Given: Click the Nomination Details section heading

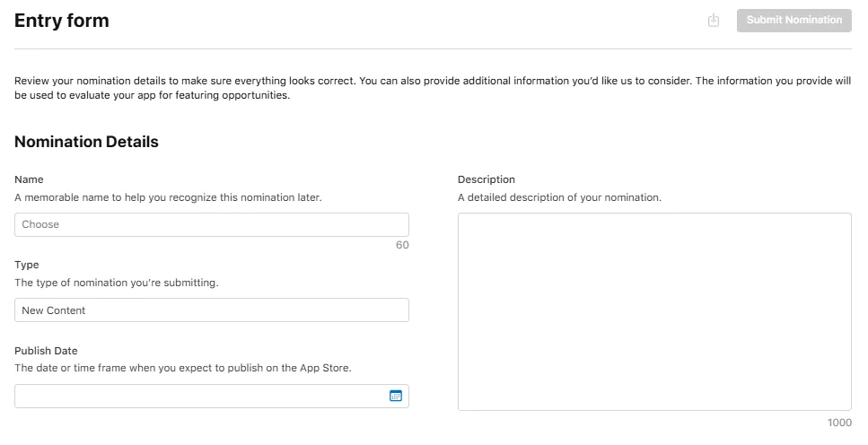Looking at the screenshot, I should click(x=86, y=142).
